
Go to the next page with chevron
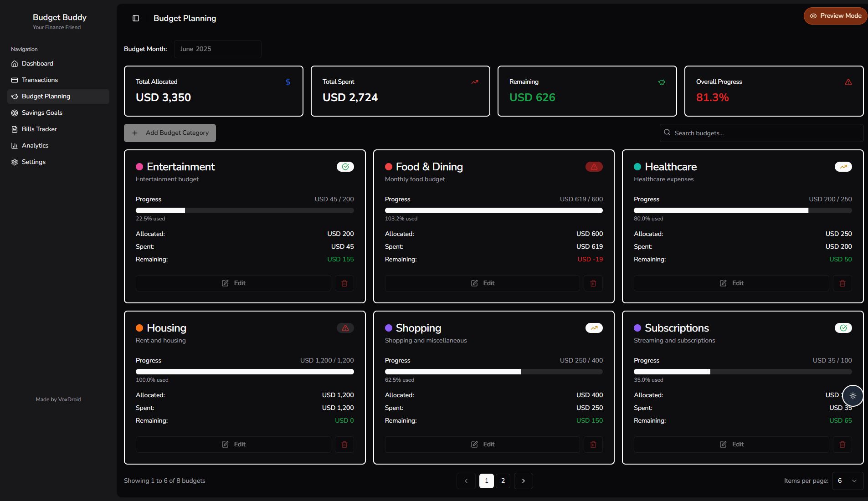click(x=523, y=481)
